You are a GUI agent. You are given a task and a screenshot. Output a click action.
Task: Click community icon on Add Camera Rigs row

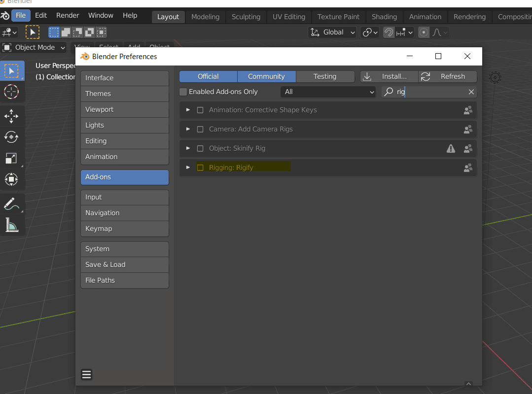click(468, 129)
